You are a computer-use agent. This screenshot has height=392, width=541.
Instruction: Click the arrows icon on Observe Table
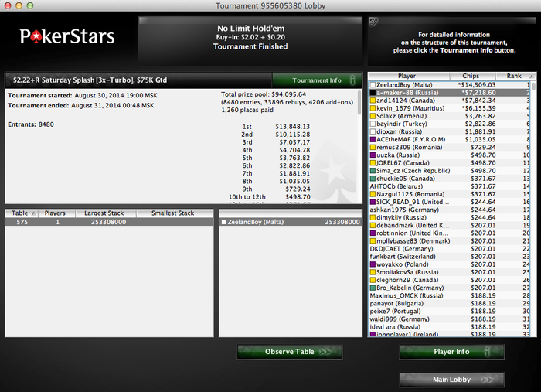pyautogui.click(x=325, y=352)
